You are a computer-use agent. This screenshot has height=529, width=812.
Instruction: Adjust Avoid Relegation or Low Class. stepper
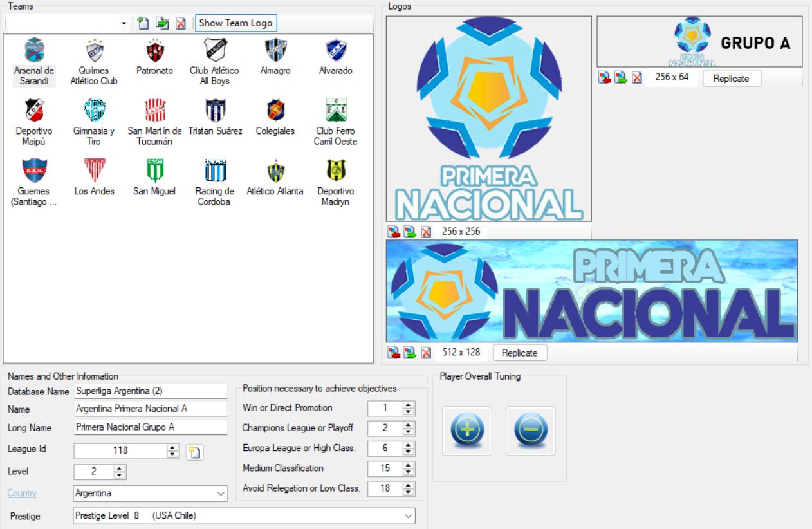(409, 488)
